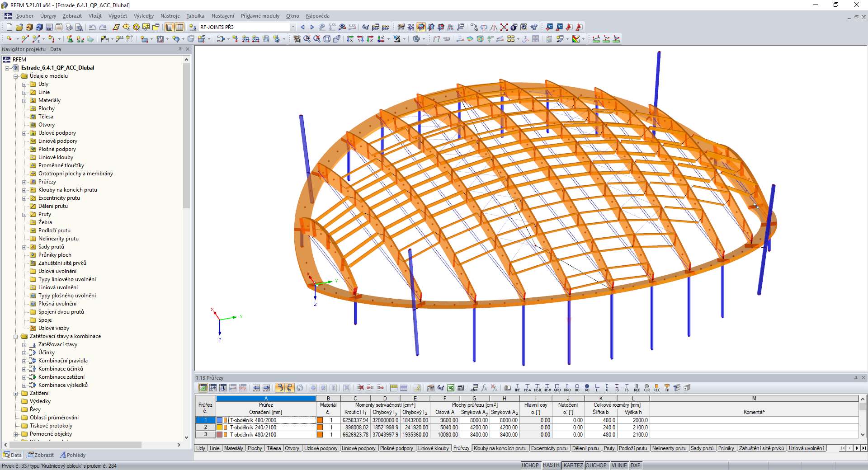Screen dimensions: 868x470
Task: Expand the Průřezy tree node
Action: point(24,182)
